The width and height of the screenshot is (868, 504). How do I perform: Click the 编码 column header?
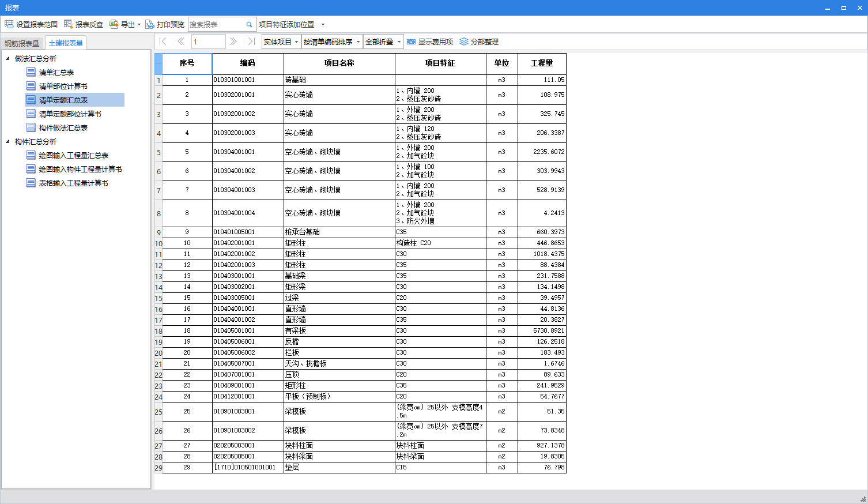point(248,63)
